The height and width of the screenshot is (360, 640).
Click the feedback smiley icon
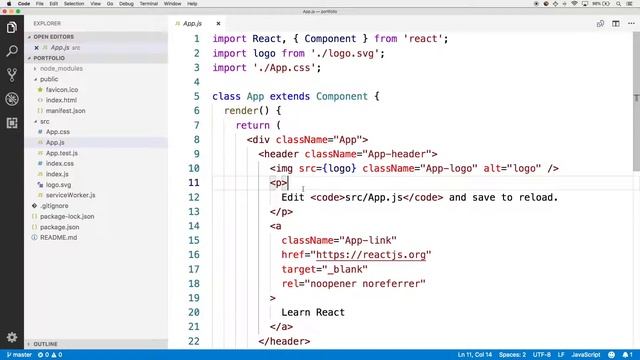click(x=611, y=355)
